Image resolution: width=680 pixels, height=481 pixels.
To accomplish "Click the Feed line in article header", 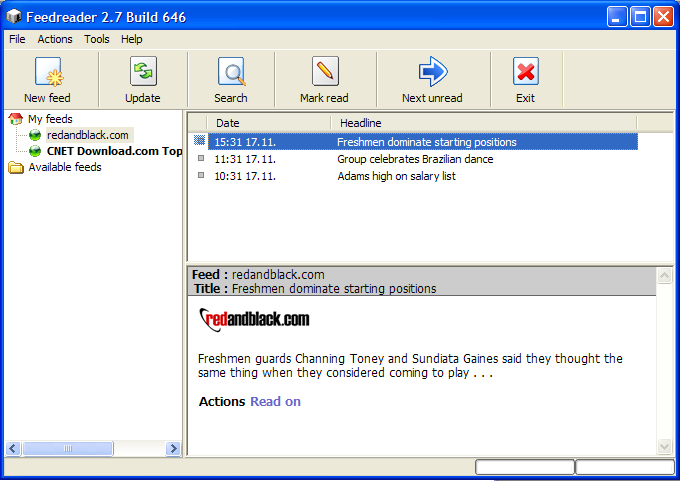I will [x=258, y=275].
